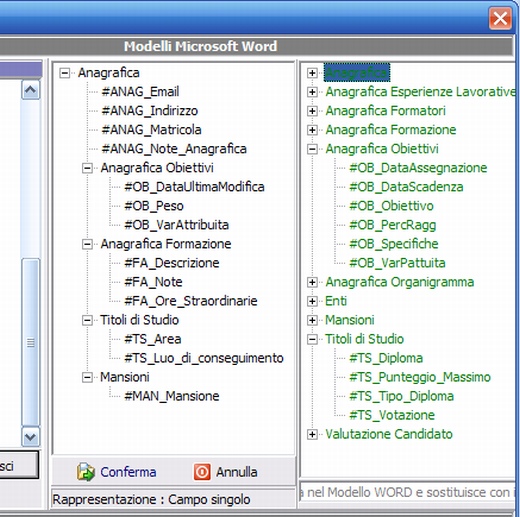This screenshot has height=517, width=520.
Task: Click the 'nel Modello WORD e sostituisce con' description text
Action: (408, 492)
